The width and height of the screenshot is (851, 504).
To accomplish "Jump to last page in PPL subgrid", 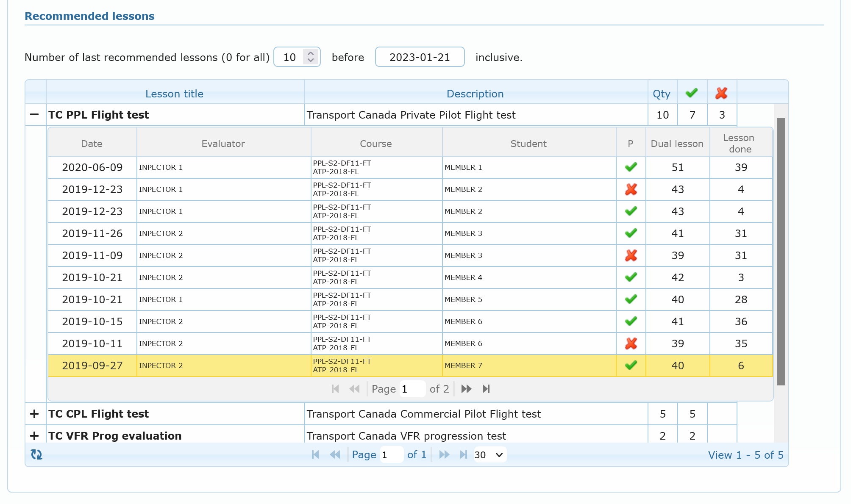I will (x=486, y=389).
